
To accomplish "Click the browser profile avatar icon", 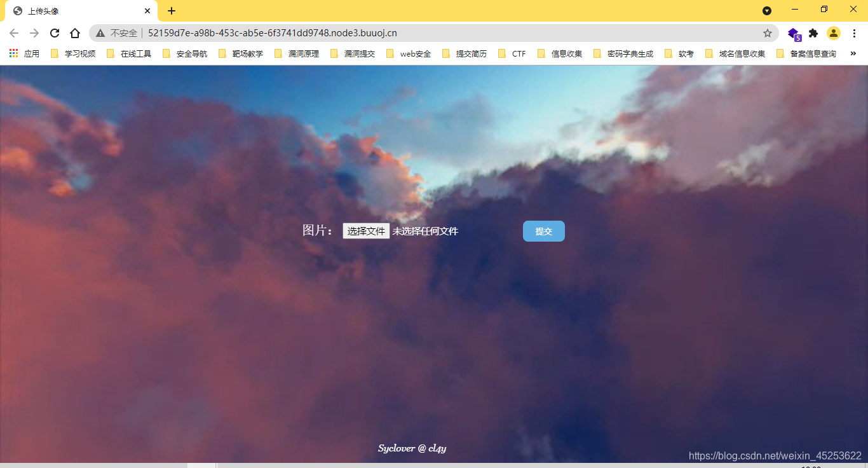I will 834,33.
